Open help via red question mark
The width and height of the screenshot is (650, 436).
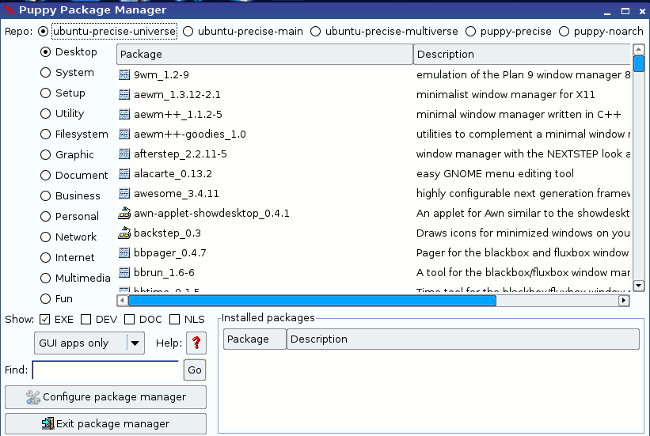tap(196, 343)
